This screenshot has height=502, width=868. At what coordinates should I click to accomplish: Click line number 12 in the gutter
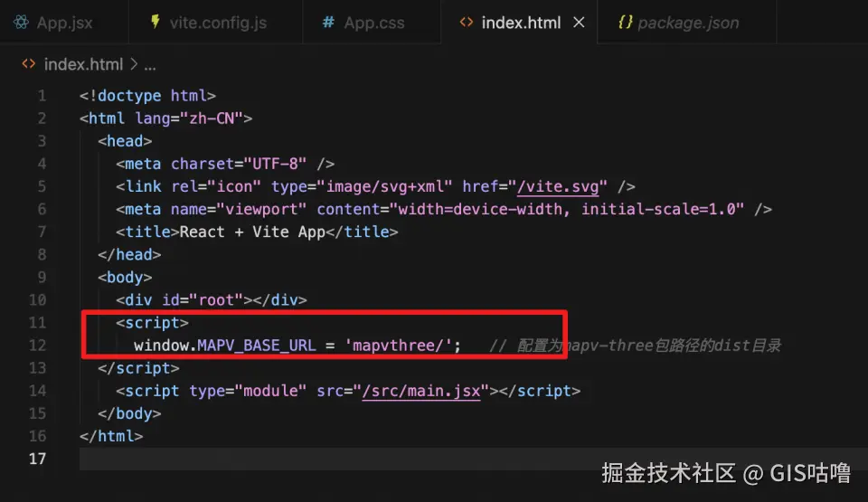pyautogui.click(x=38, y=346)
